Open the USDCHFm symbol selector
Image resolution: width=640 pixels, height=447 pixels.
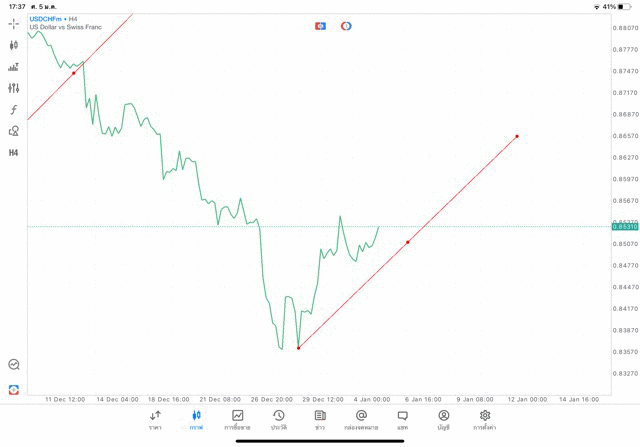[x=46, y=19]
